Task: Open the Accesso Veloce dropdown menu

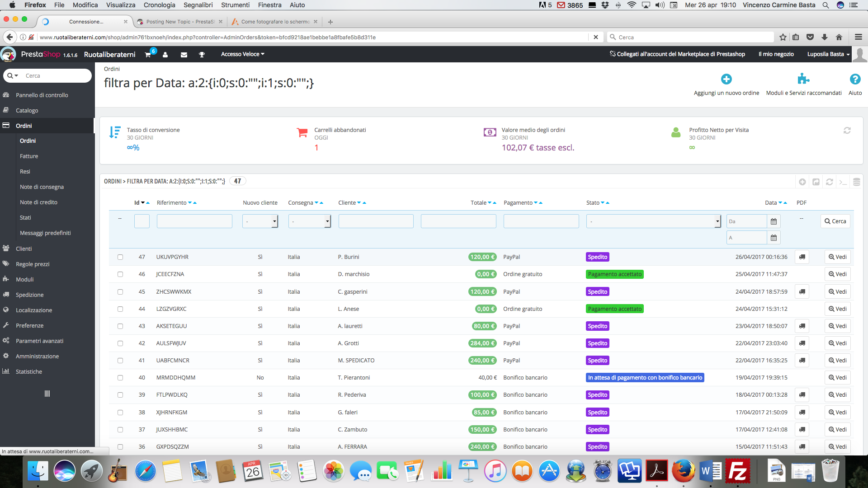Action: 242,54
